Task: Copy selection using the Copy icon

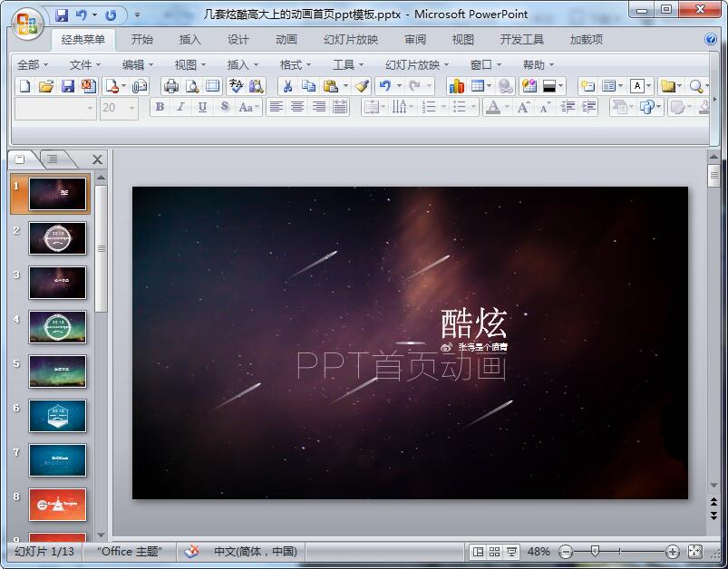Action: [308, 86]
